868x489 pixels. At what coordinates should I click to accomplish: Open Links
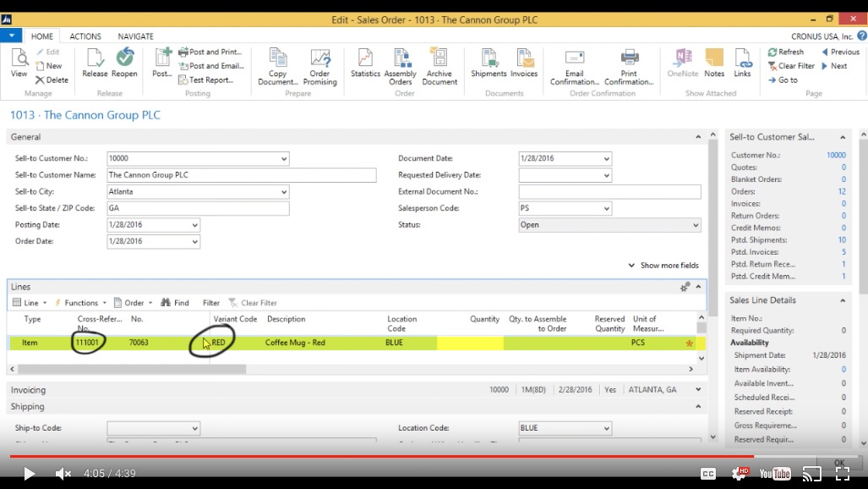click(742, 63)
